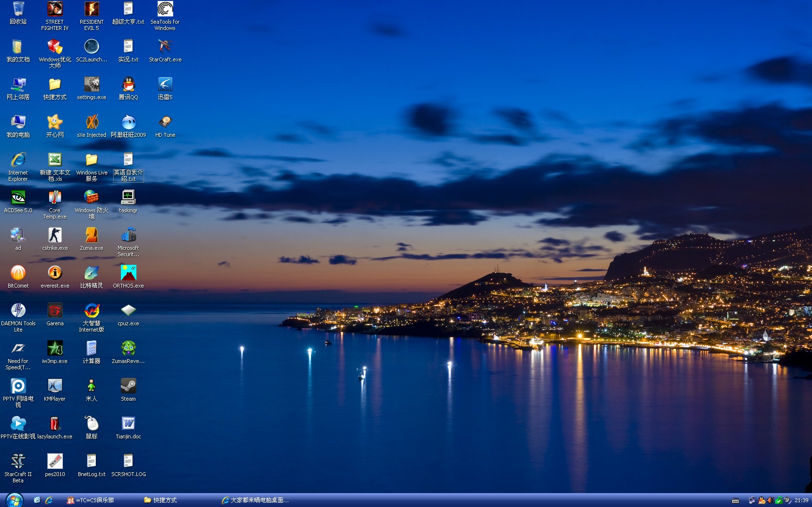Click the StarCraft II Beta icon

18,468
